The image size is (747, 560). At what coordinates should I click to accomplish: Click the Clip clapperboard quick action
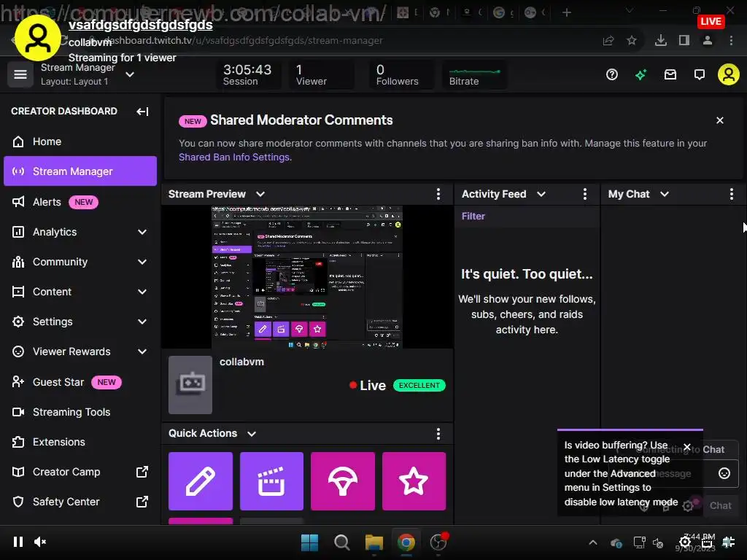[x=271, y=481]
